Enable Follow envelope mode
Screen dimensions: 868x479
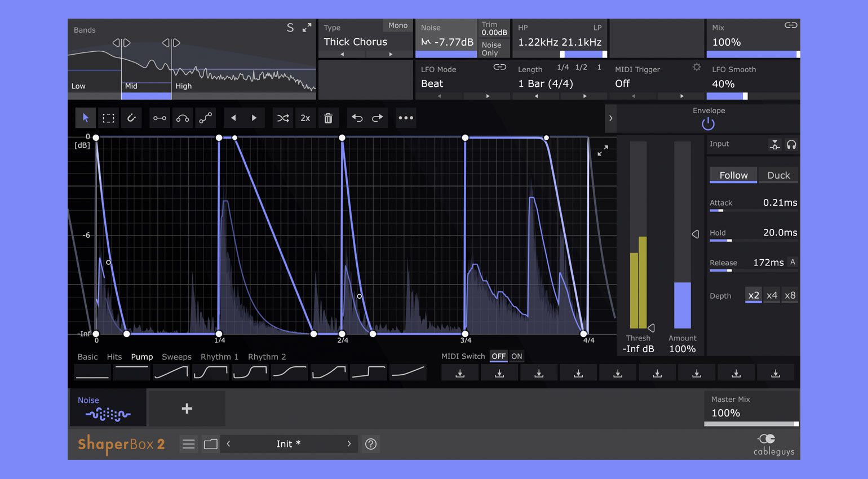[733, 175]
